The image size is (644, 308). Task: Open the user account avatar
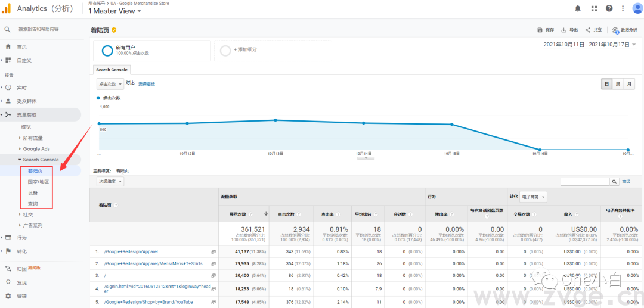pyautogui.click(x=638, y=8)
